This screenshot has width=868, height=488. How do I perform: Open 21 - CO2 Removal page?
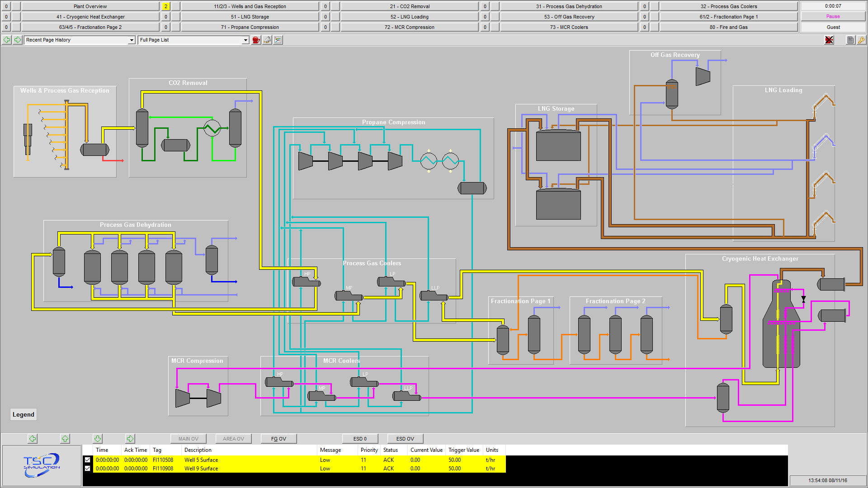pos(410,6)
